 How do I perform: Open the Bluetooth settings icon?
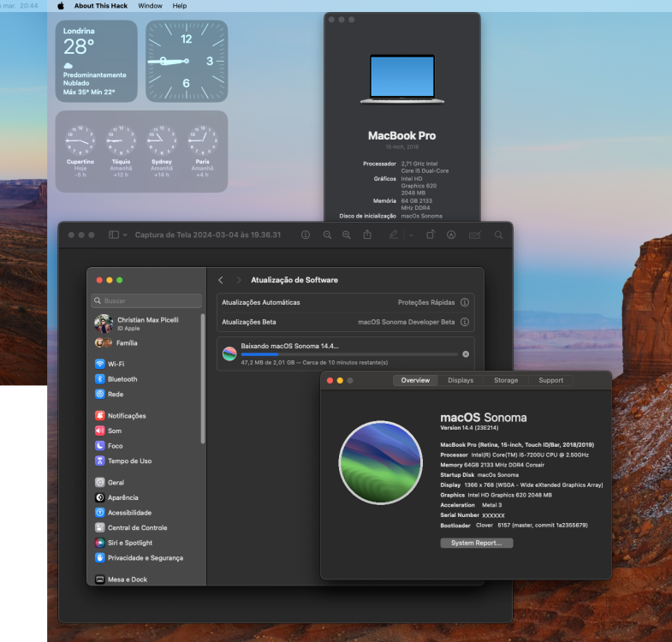(x=100, y=379)
